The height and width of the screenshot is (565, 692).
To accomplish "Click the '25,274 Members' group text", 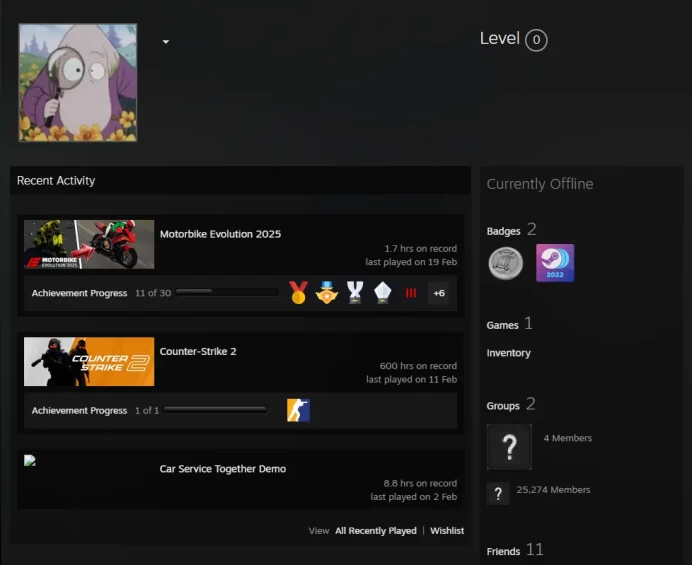I will tap(553, 490).
